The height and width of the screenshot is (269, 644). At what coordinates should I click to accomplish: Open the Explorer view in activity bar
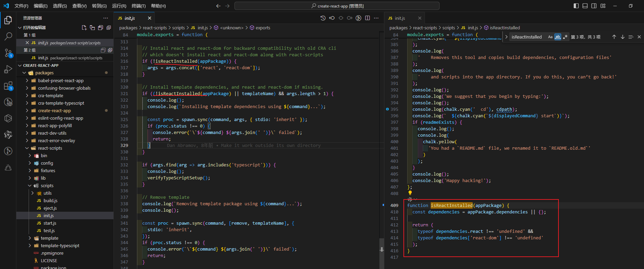(x=8, y=20)
